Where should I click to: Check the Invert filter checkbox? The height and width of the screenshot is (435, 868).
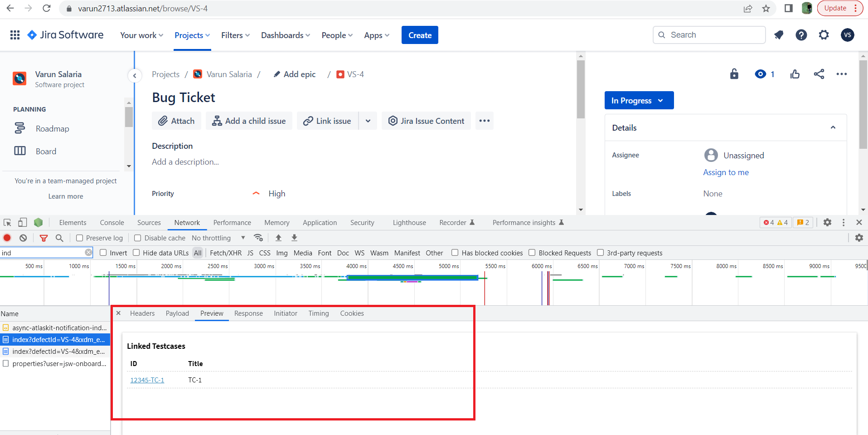point(103,253)
